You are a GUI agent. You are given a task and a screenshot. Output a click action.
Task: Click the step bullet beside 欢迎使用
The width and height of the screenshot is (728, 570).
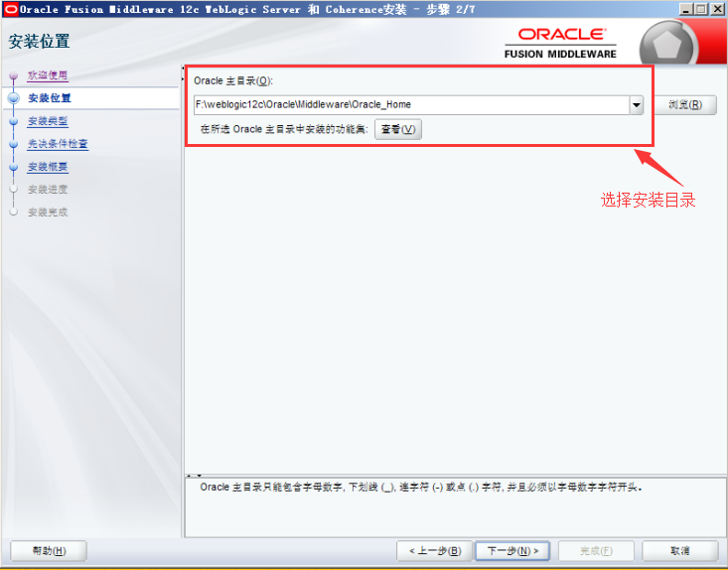pos(13,75)
